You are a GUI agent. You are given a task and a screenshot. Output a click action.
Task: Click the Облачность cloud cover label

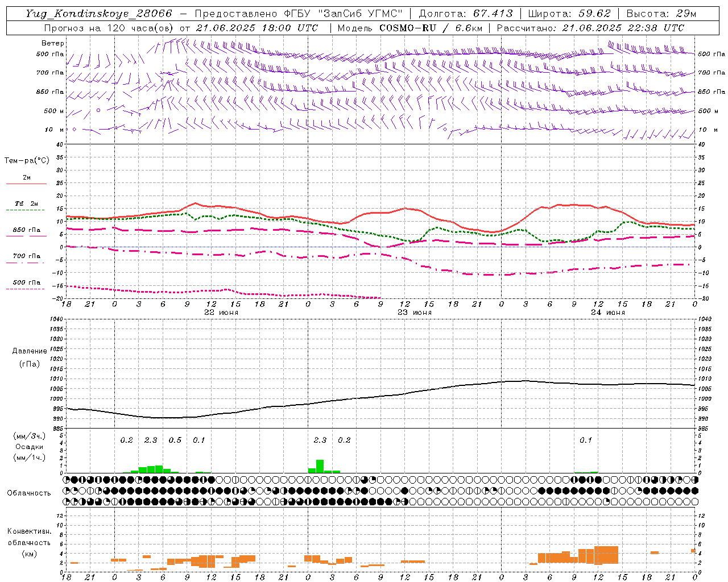click(29, 493)
